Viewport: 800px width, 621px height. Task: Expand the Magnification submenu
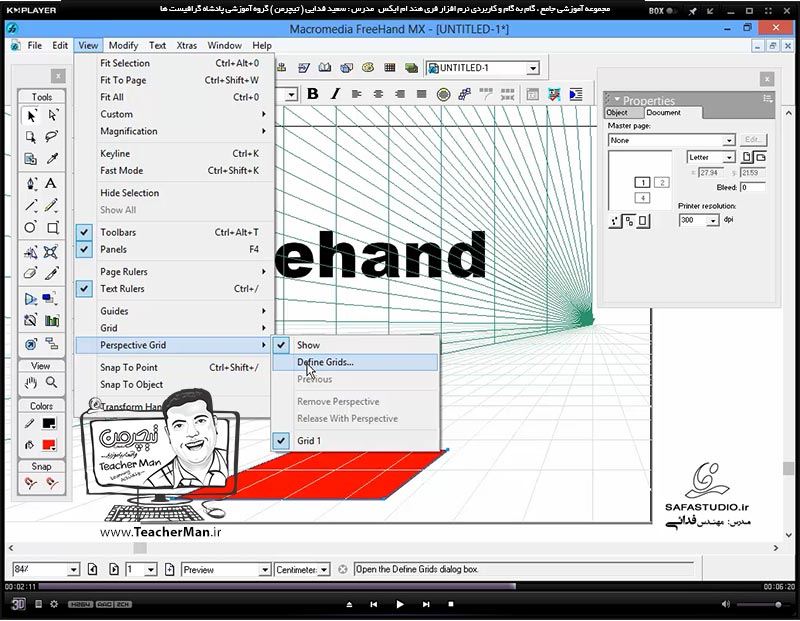174,132
